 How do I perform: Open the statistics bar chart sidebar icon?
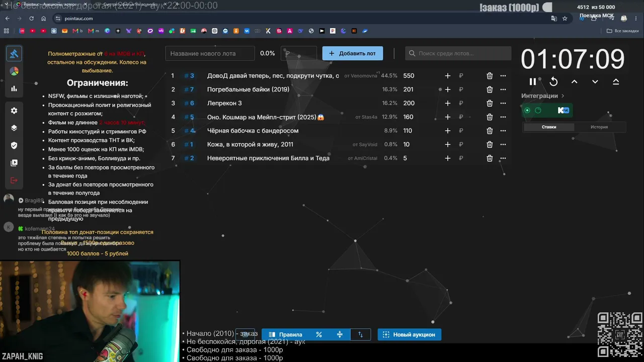pos(14,88)
